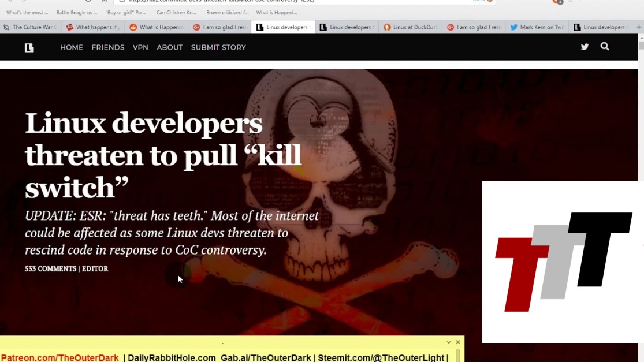Click the 'Battle Beagle us' bookmark
644x362 pixels.
point(76,12)
